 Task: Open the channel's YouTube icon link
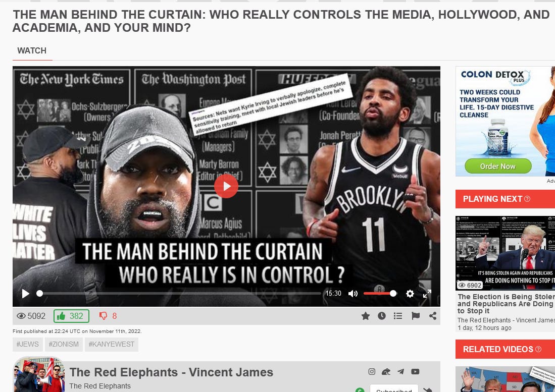[x=415, y=371]
